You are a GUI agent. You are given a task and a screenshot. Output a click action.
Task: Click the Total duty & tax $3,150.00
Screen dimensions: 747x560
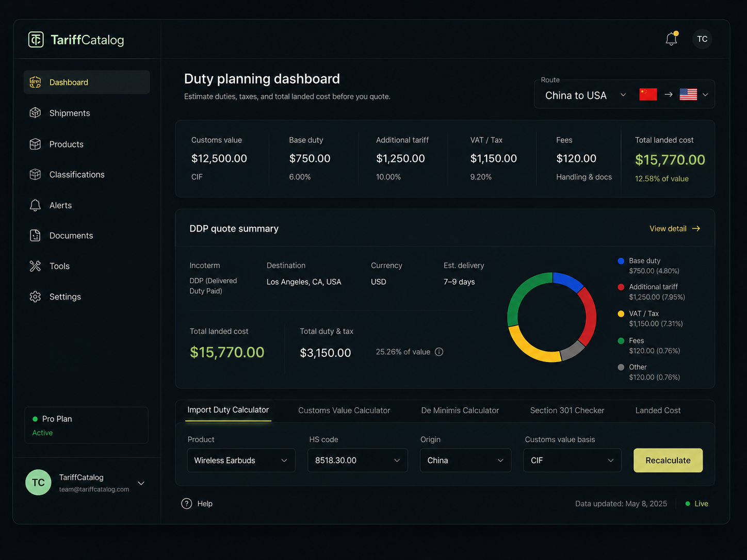point(326,353)
